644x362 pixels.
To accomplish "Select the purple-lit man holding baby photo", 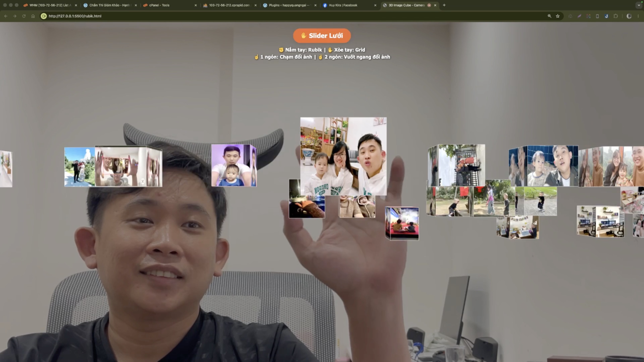I will point(231,165).
